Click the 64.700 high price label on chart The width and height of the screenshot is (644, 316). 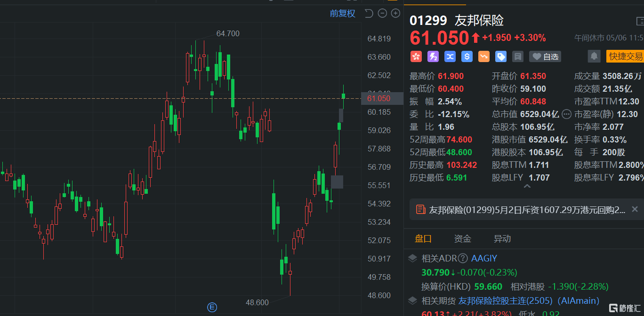[228, 33]
